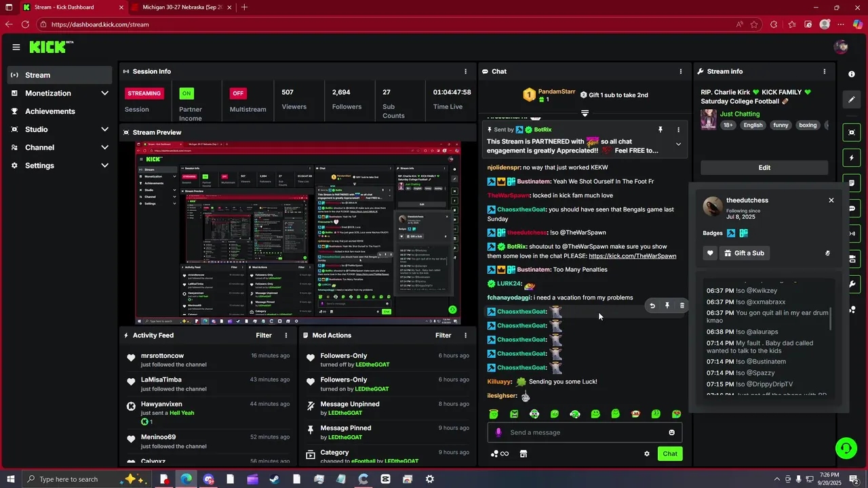The width and height of the screenshot is (868, 488).
Task: Open user avatar menu top right
Action: (x=842, y=47)
